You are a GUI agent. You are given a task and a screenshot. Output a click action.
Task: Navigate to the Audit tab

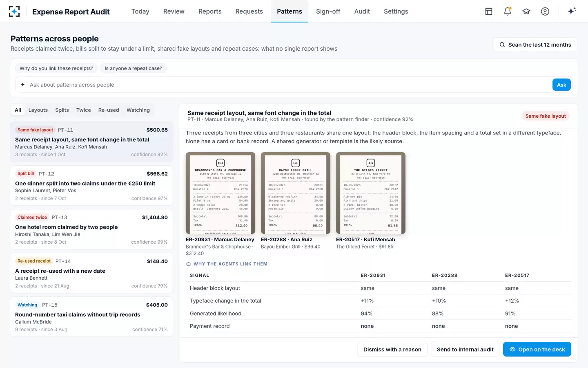tap(362, 11)
